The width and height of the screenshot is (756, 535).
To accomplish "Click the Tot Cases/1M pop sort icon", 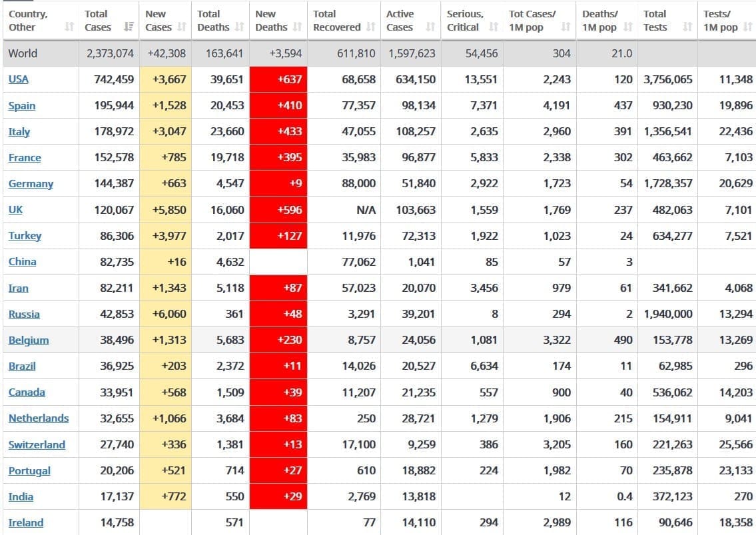I will point(566,27).
